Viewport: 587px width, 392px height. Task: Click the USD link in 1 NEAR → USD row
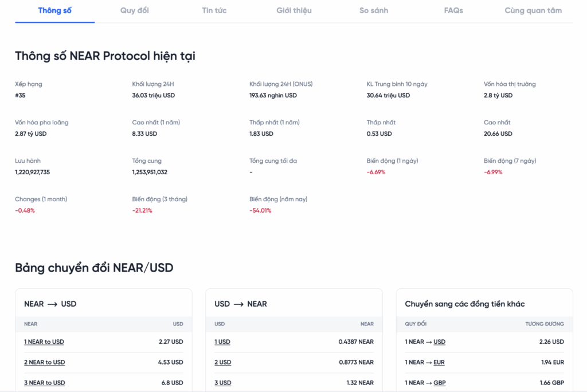pos(440,342)
